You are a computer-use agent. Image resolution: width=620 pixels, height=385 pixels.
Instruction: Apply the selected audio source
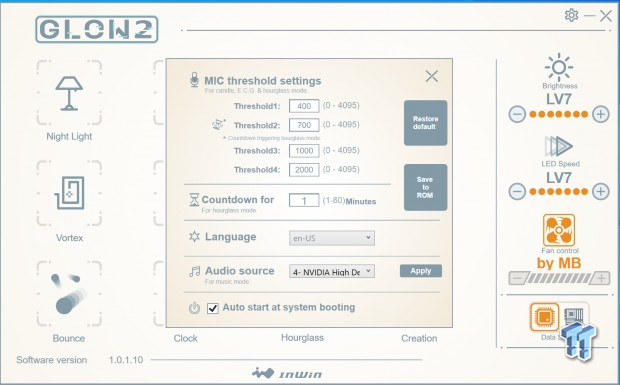(x=421, y=271)
